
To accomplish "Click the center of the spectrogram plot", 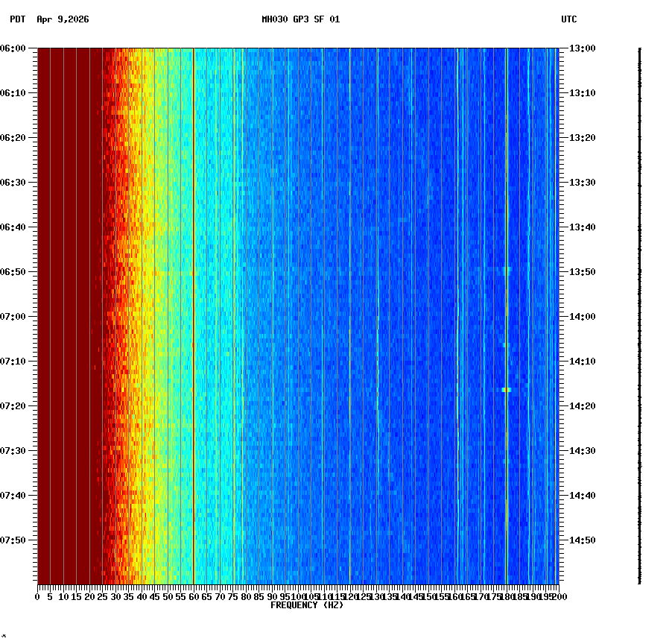I will [x=298, y=317].
